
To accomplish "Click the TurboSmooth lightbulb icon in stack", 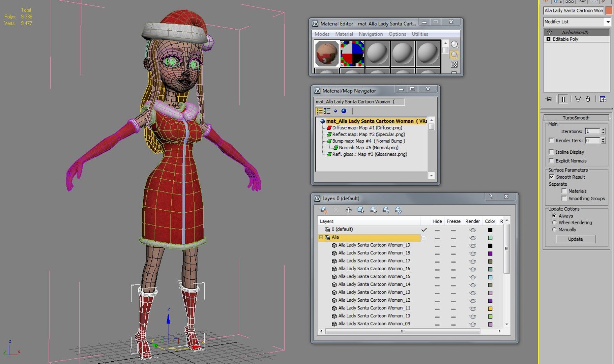I will (549, 32).
